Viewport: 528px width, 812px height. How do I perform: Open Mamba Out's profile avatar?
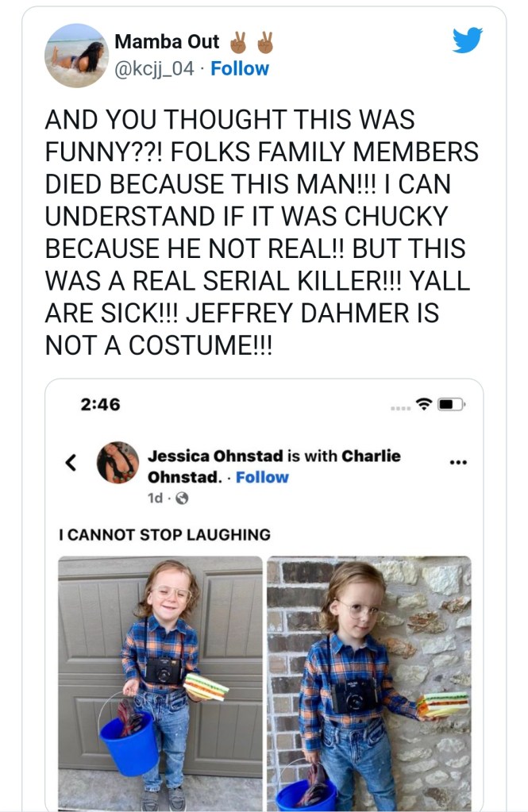[76, 55]
